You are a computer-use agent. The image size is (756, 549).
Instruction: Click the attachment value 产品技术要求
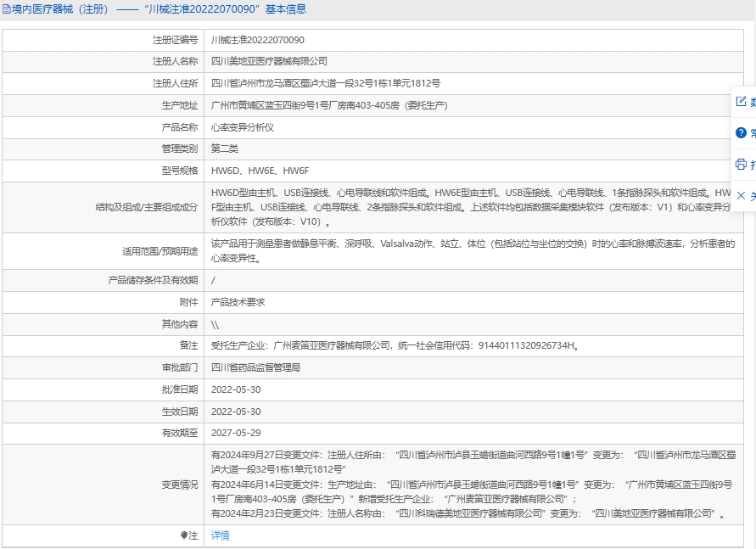coord(238,302)
